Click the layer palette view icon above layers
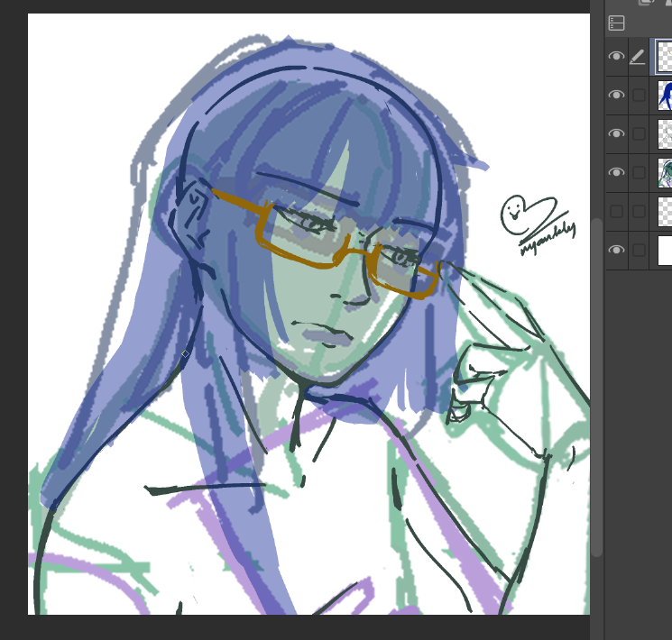 [616, 23]
